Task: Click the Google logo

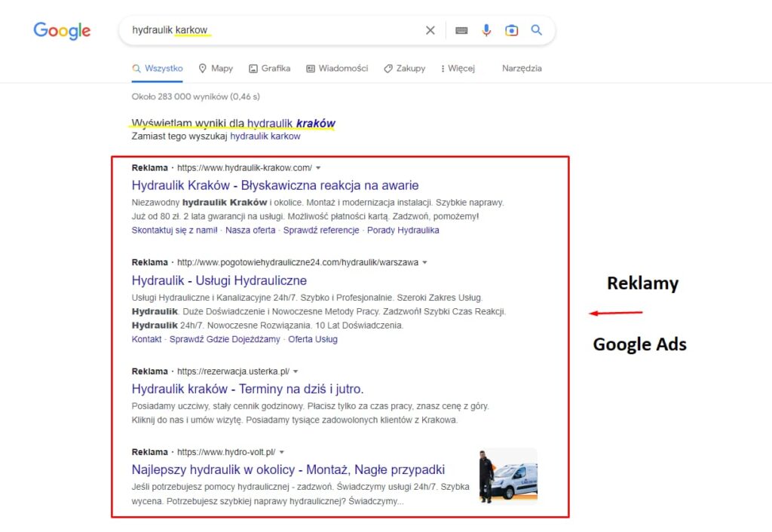Action: (62, 31)
